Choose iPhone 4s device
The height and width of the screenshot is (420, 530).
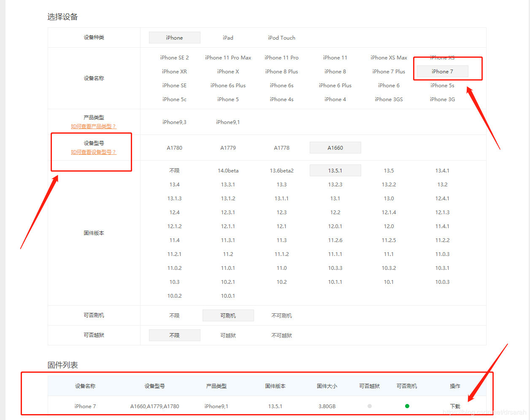click(x=281, y=100)
